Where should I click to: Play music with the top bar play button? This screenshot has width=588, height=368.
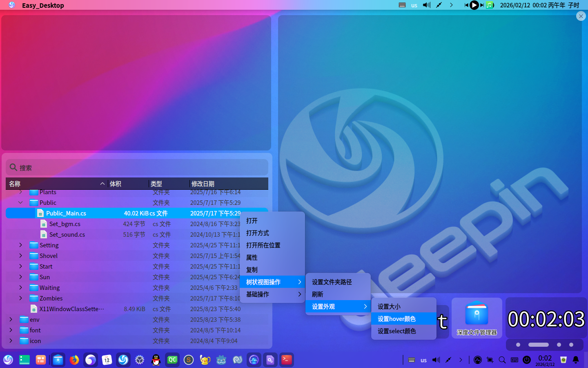tap(474, 5)
